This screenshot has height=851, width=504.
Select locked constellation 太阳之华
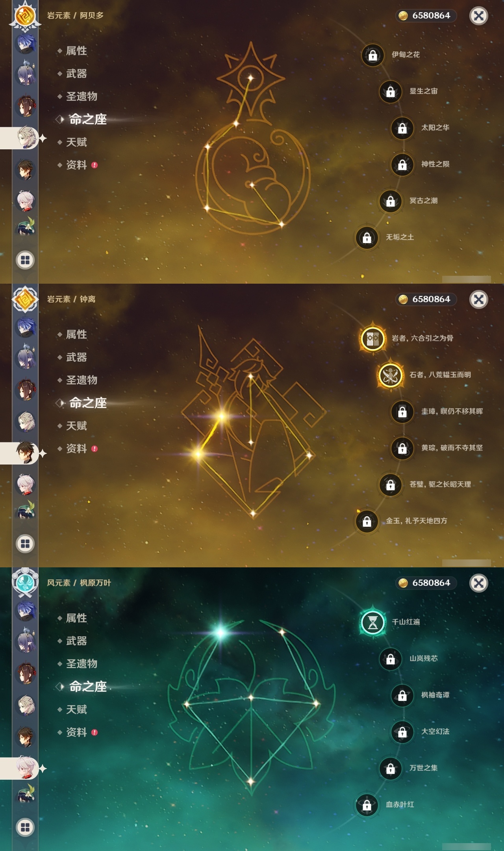click(x=402, y=128)
